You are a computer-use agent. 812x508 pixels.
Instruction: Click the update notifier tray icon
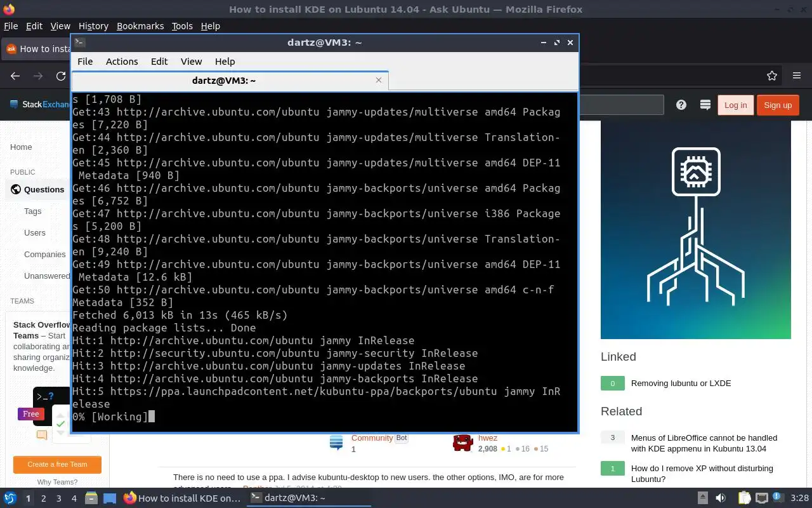pyautogui.click(x=778, y=498)
